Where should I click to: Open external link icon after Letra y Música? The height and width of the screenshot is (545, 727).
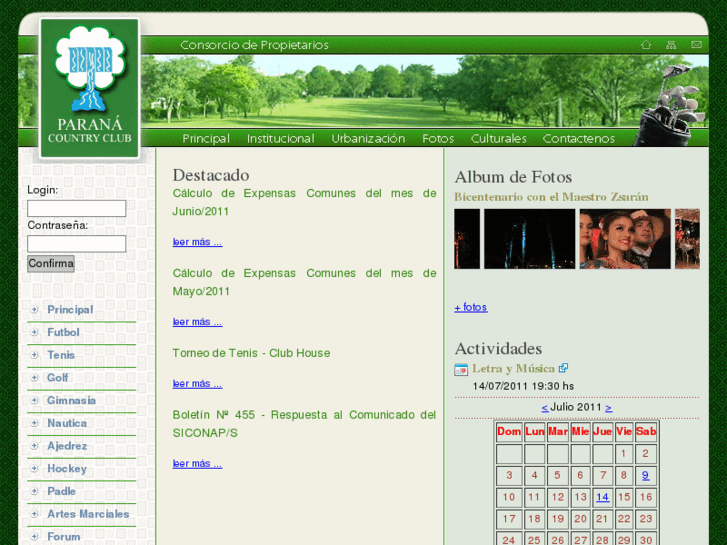point(563,368)
